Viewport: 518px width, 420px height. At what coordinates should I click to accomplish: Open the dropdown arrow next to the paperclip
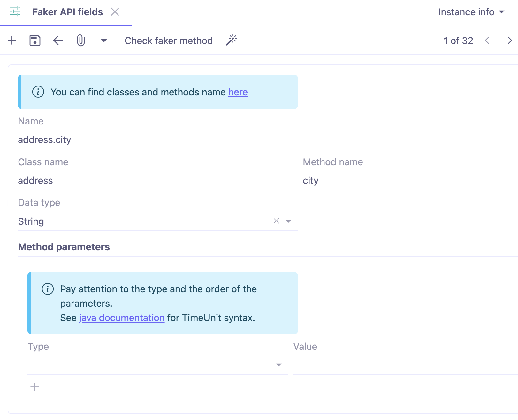click(x=103, y=41)
